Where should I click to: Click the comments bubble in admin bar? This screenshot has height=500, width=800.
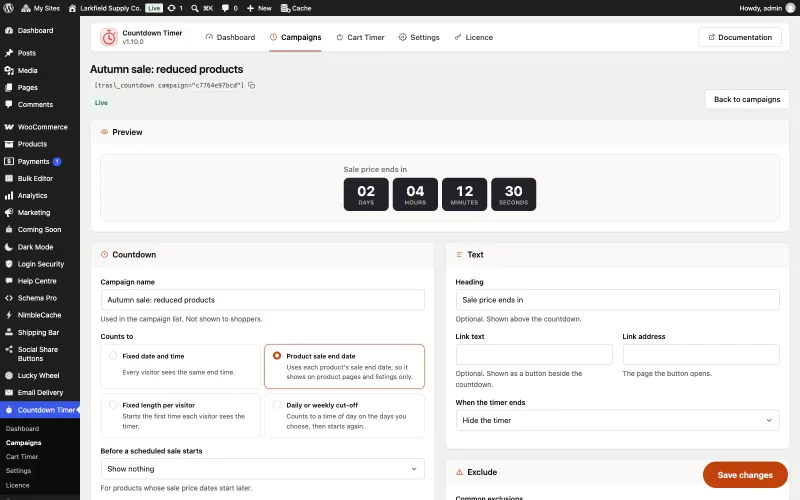230,8
